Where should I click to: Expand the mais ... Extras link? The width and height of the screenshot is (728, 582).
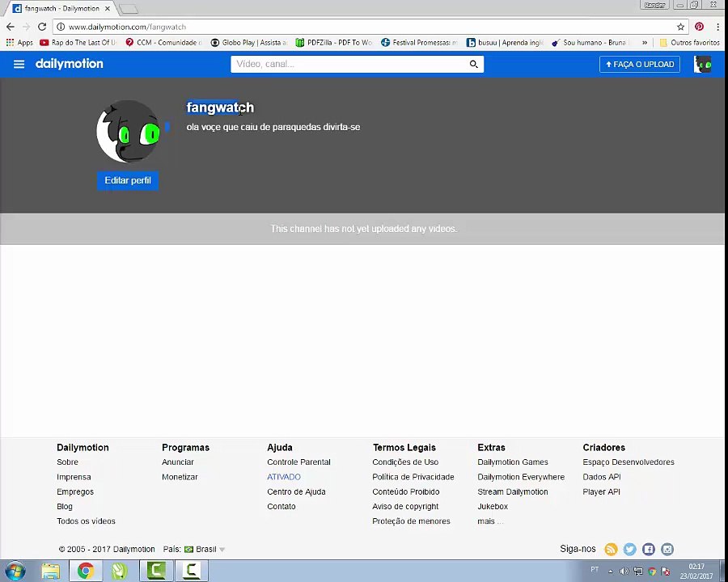pos(490,521)
